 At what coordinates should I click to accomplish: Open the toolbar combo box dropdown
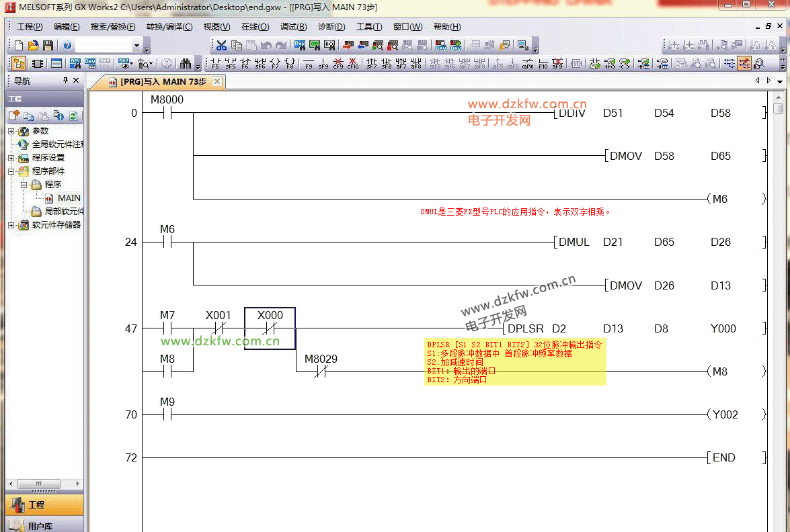137,46
